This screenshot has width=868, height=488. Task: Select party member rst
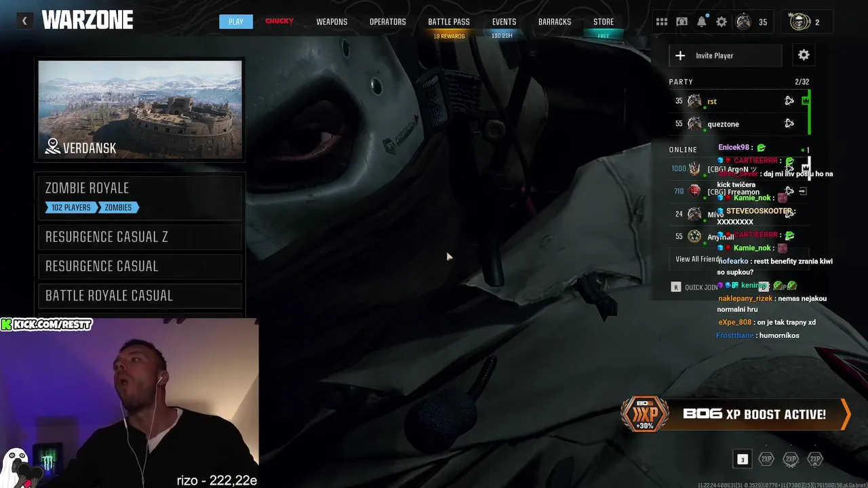(x=739, y=101)
